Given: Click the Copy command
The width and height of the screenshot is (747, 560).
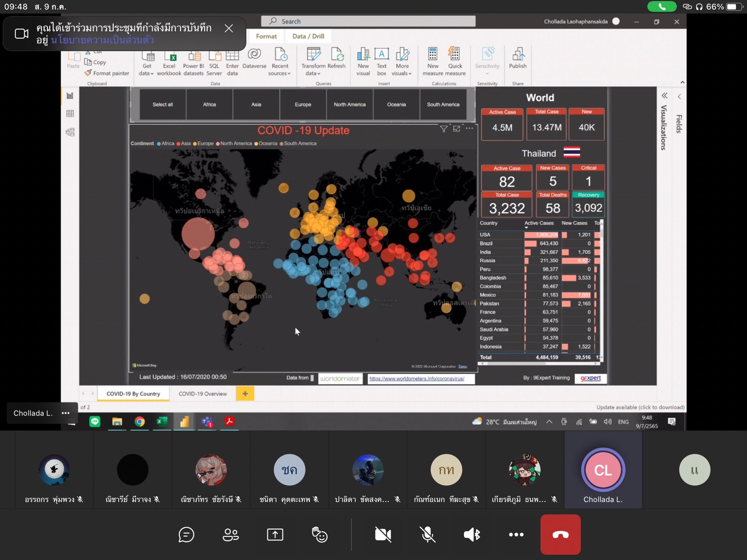Looking at the screenshot, I should [96, 62].
